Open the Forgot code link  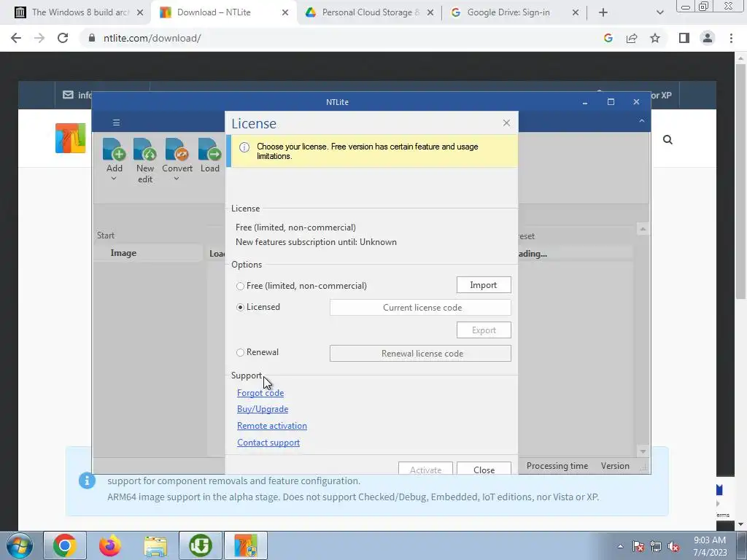[x=260, y=393]
